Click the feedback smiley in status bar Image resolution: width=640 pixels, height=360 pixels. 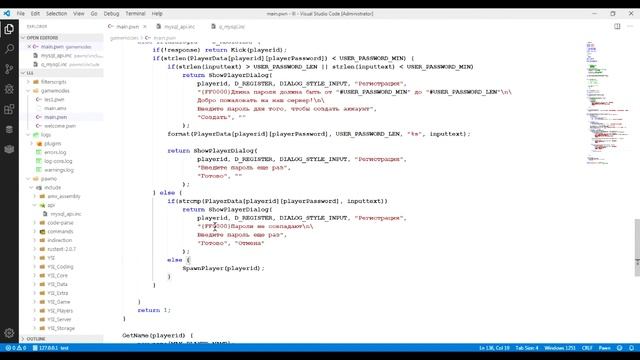pyautogui.click(x=620, y=348)
